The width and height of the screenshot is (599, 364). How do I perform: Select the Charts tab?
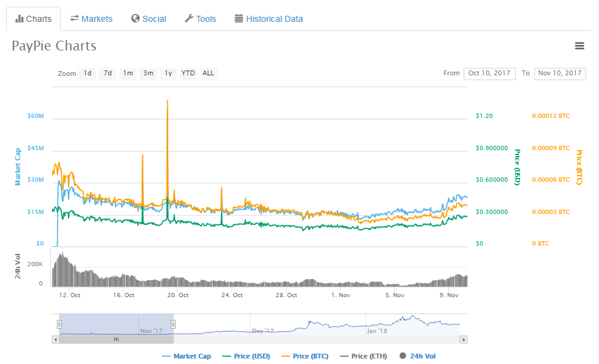pos(33,19)
